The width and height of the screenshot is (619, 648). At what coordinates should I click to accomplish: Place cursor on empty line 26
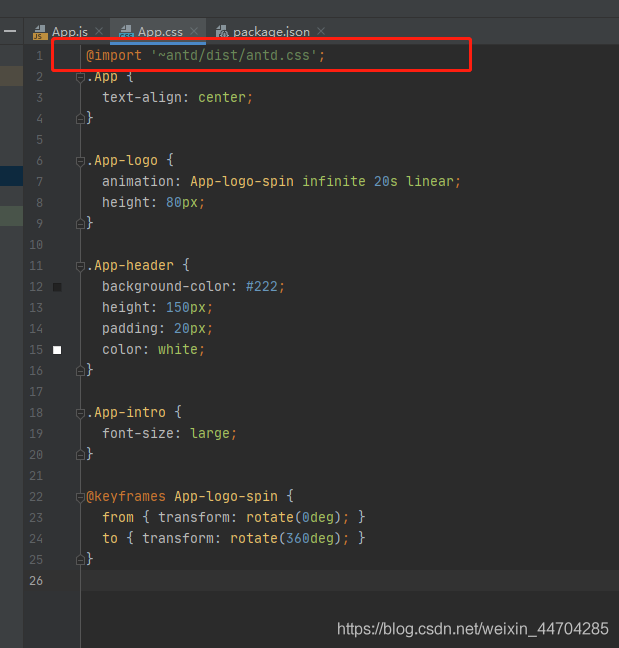pos(350,581)
